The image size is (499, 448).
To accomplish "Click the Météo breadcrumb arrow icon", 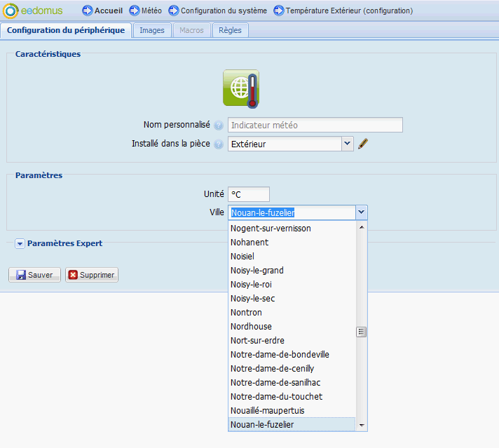I will click(135, 11).
